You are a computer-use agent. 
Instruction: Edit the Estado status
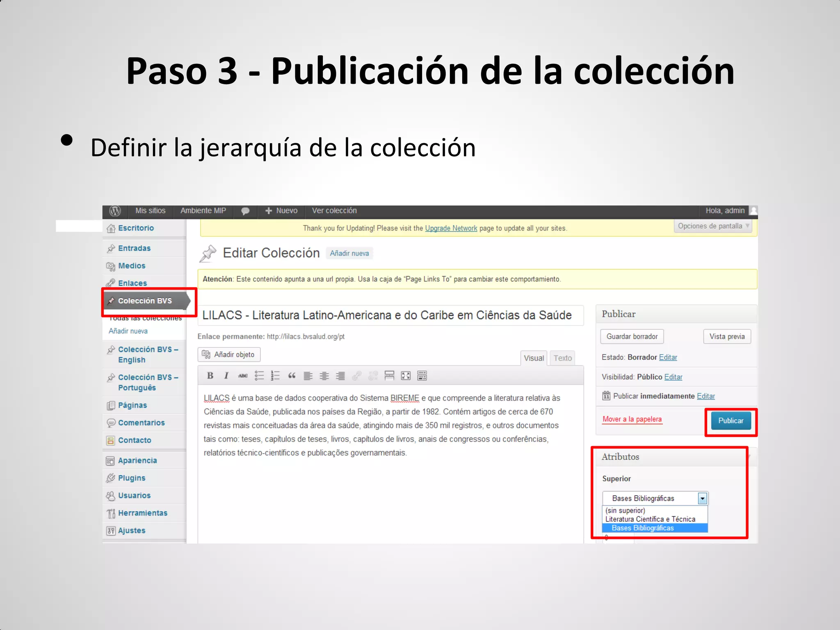(x=668, y=357)
